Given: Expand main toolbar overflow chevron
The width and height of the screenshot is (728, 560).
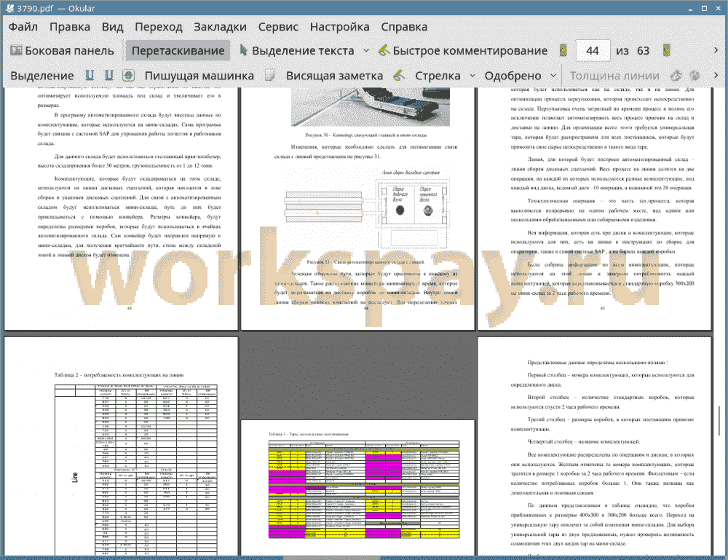Looking at the screenshot, I should coord(716,50).
